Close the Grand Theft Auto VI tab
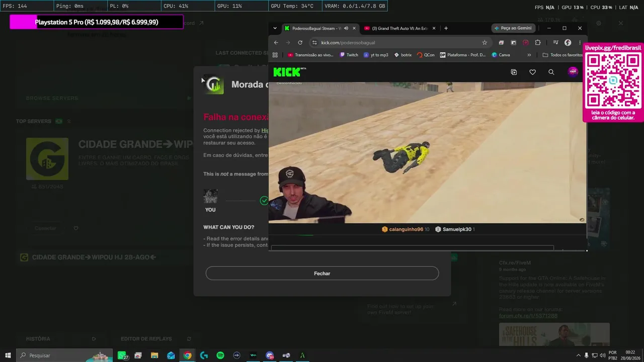Screen dimensions: 644x362 pyautogui.click(x=434, y=28)
